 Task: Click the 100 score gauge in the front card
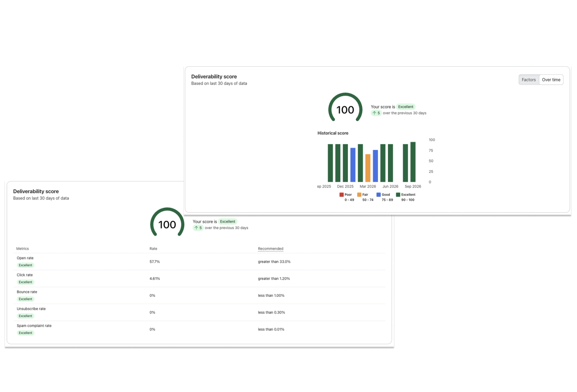[x=345, y=108]
